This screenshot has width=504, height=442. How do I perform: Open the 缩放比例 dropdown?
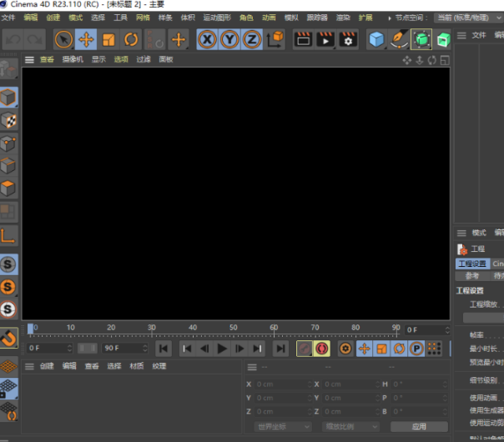coord(350,427)
